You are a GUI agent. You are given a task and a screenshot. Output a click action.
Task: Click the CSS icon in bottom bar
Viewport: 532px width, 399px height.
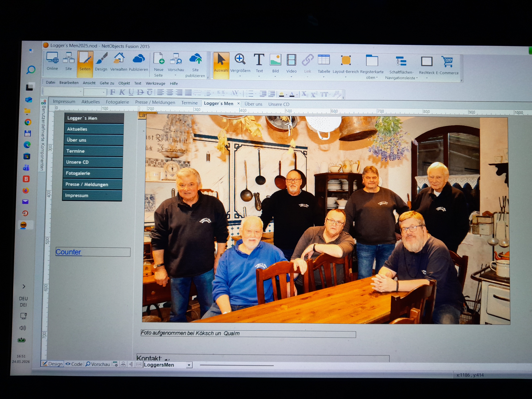click(139, 364)
